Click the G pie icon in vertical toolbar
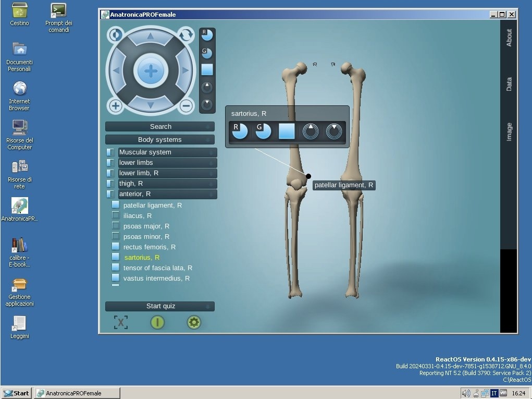 (207, 53)
